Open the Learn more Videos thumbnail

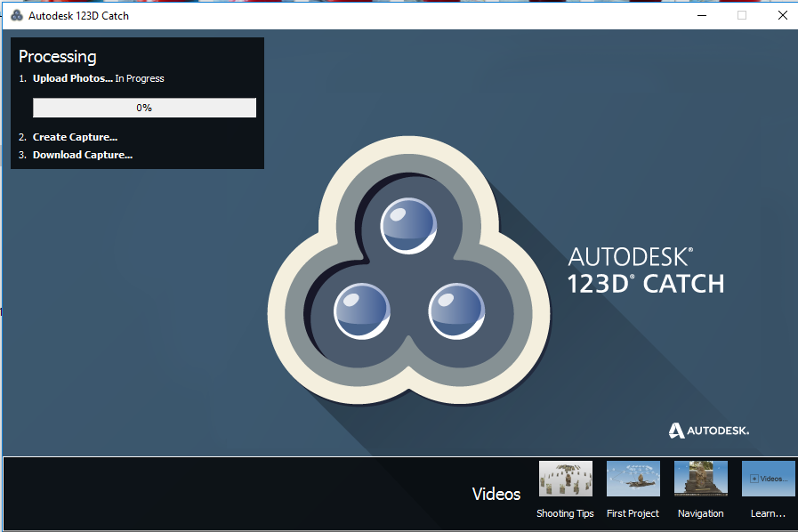pos(769,479)
